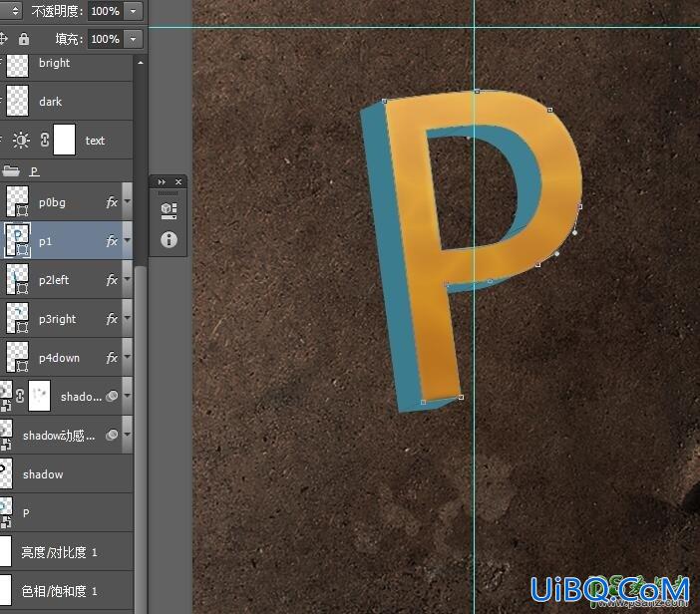The width and height of the screenshot is (700, 614).
Task: Expand effects arrow on p0bg layer
Action: click(x=128, y=201)
